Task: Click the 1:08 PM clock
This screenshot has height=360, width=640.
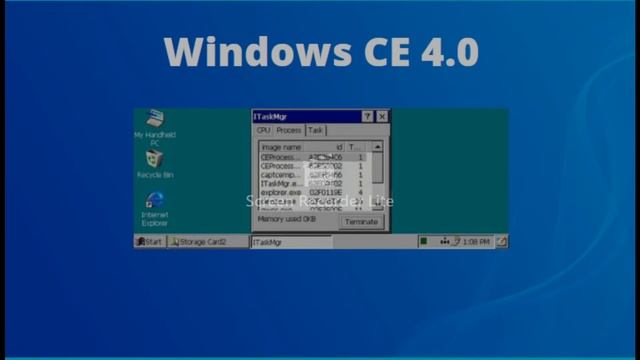Action: [x=476, y=242]
